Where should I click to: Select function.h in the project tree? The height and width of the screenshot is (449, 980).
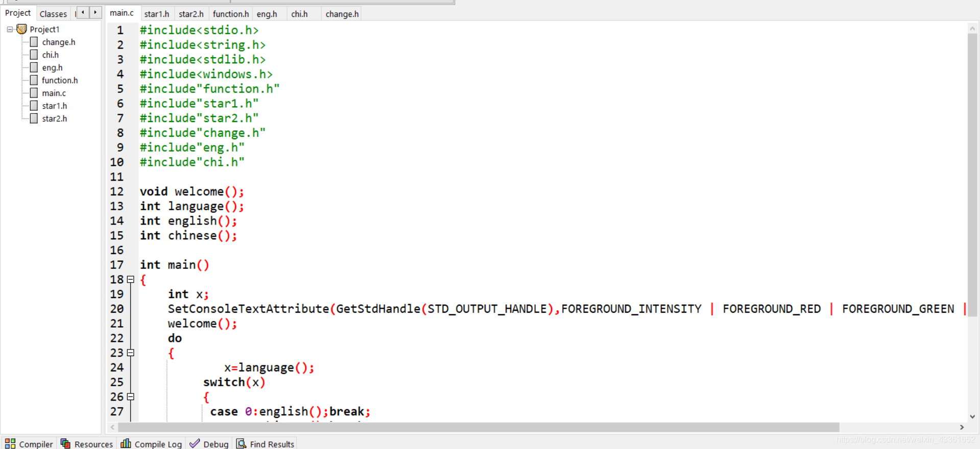pos(60,80)
